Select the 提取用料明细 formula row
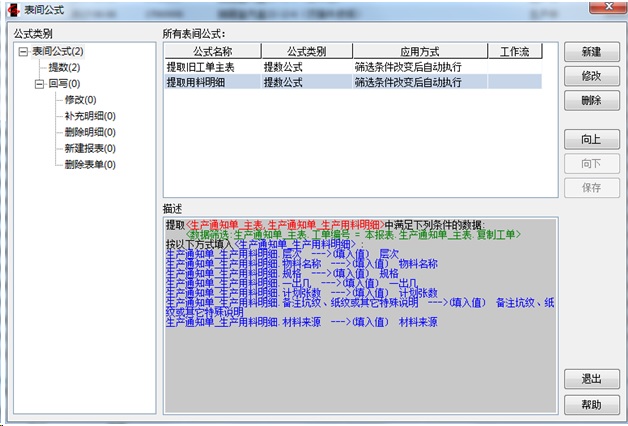Viewport: 628px width, 426px height. (x=200, y=82)
